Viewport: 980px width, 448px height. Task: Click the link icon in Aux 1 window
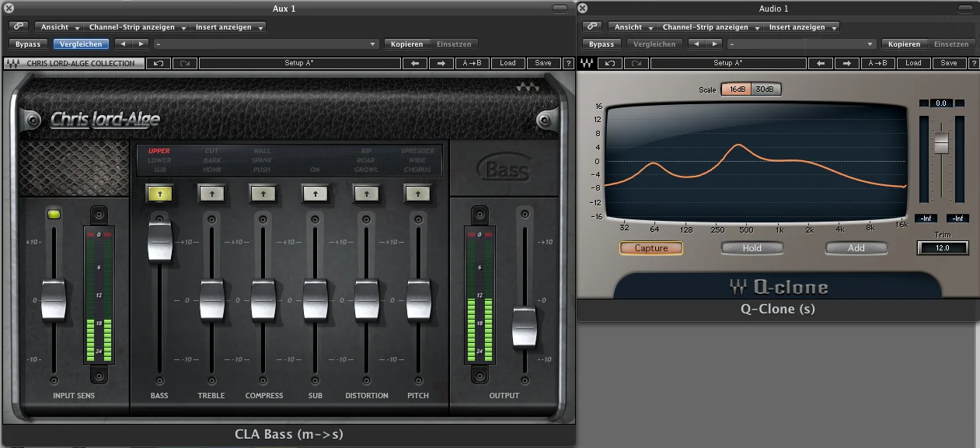coord(17,26)
